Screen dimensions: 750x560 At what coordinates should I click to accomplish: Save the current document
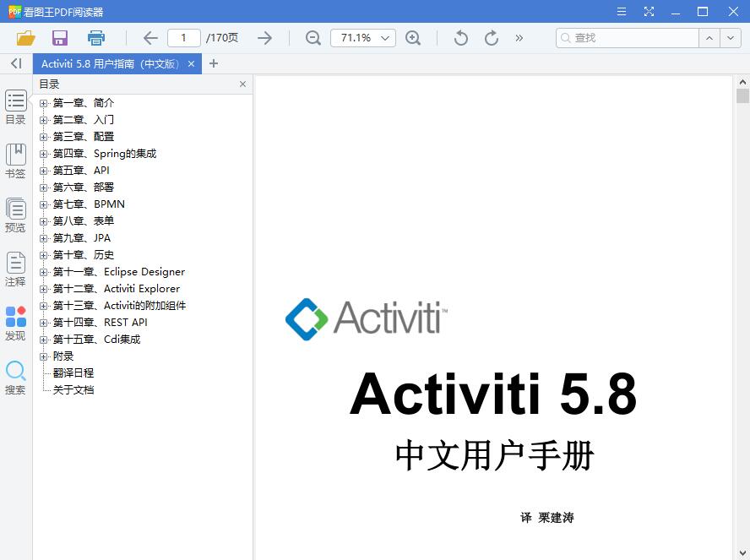pos(59,38)
